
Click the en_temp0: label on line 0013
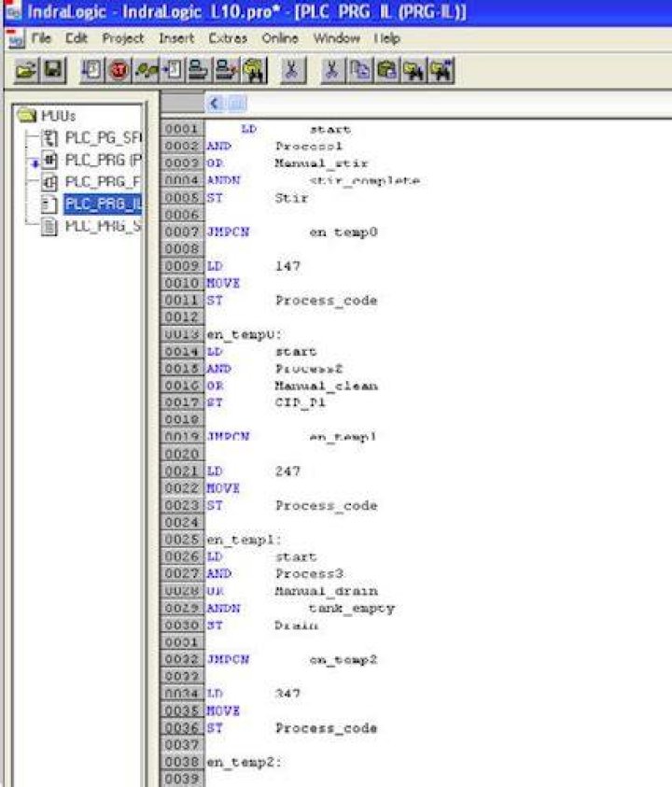pos(244,334)
